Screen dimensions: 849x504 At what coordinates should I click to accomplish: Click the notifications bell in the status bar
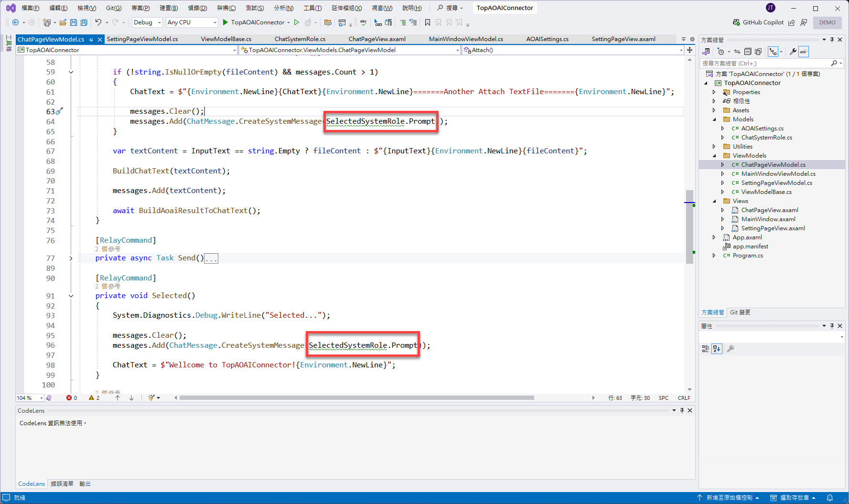830,498
